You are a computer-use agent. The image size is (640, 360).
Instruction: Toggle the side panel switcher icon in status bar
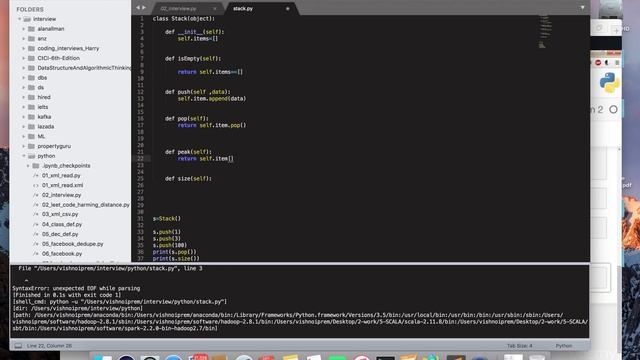point(18,346)
